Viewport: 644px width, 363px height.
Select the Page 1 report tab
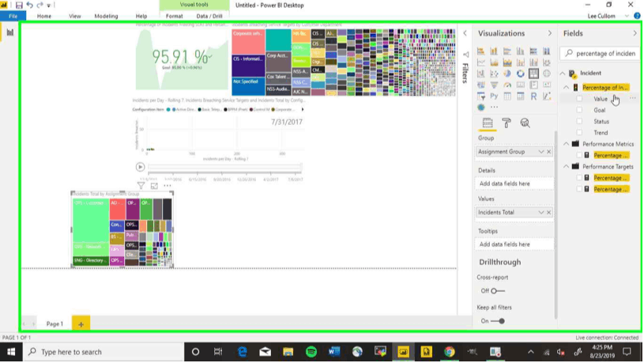55,324
